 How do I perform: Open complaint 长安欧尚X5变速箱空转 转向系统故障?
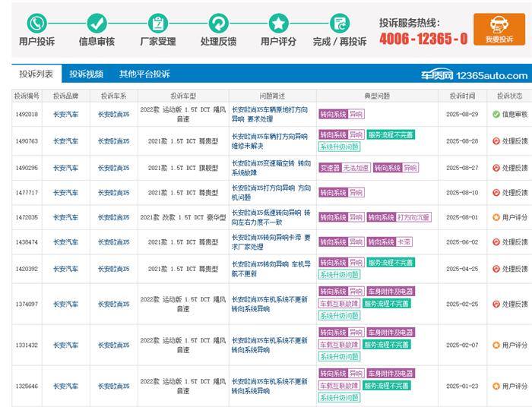tap(271, 168)
